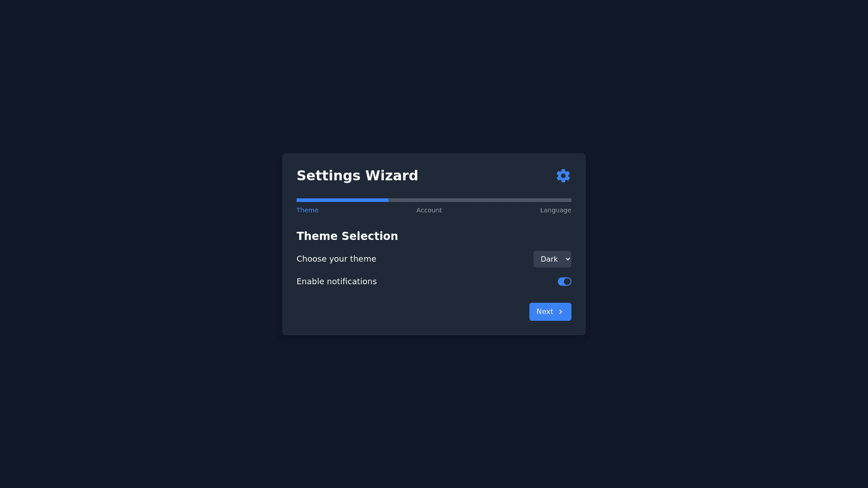Screen dimensions: 868x488
Task: Click progress bar above the Account label
Action: pyautogui.click(x=429, y=200)
